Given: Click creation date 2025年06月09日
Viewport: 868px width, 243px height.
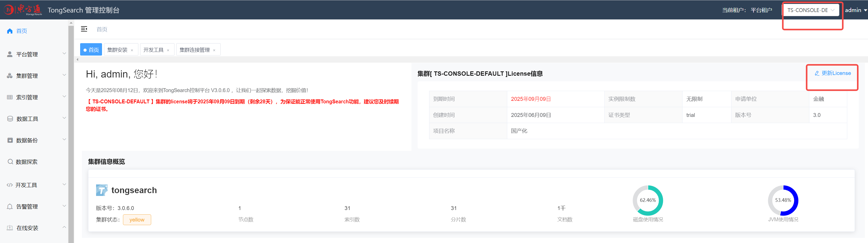Looking at the screenshot, I should [x=531, y=115].
